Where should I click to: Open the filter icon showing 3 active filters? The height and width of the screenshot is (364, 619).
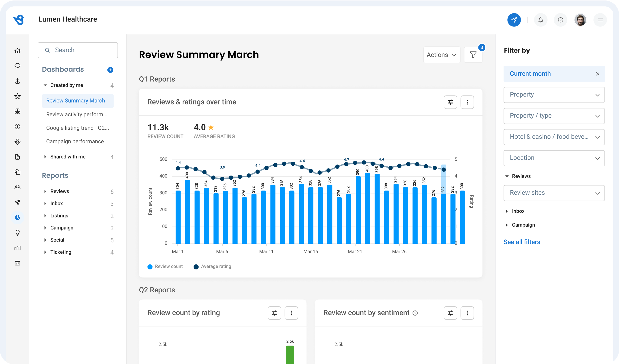[x=473, y=55]
